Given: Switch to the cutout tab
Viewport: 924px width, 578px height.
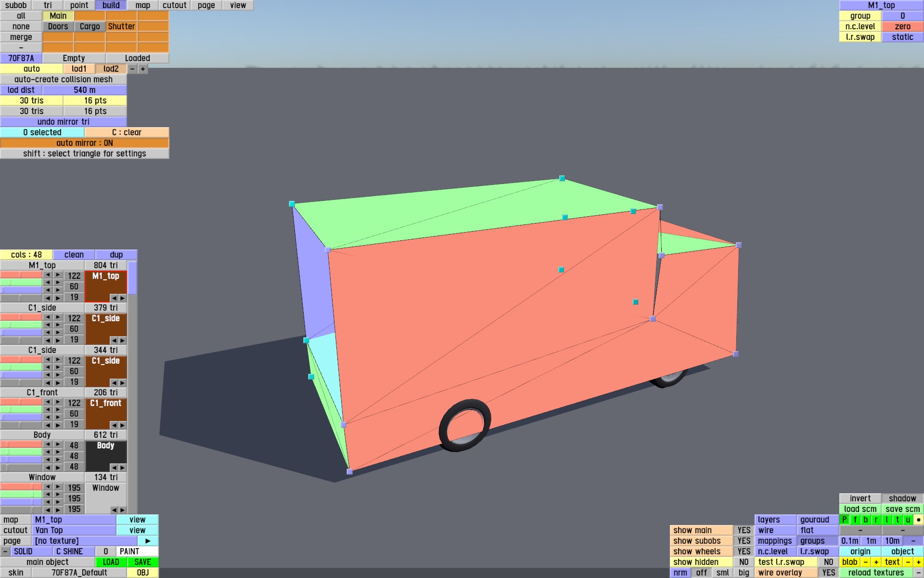Looking at the screenshot, I should 174,5.
